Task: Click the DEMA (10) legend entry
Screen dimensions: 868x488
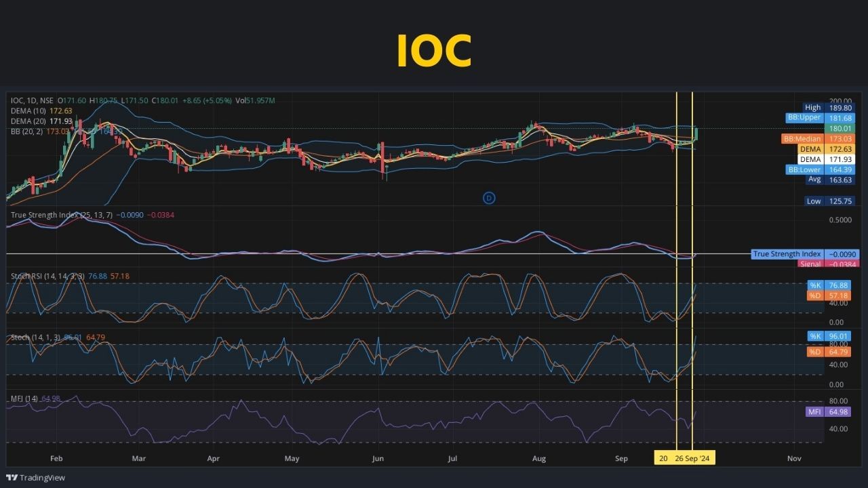Action: (x=41, y=110)
